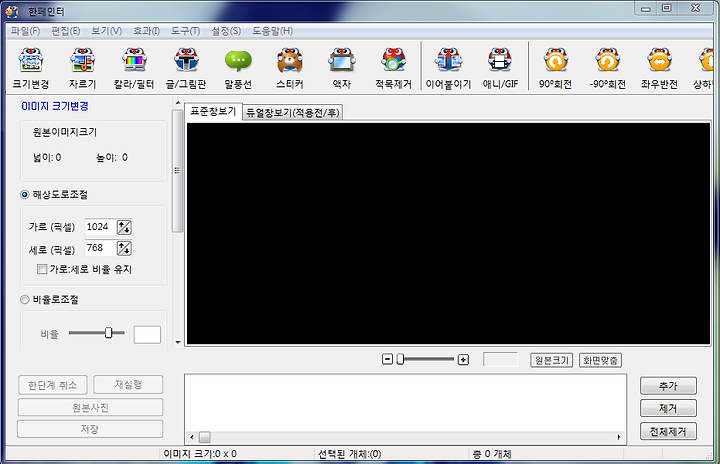720x464 pixels.
Task: Click the left panel vertical scrollbar thumb
Action: [178, 171]
